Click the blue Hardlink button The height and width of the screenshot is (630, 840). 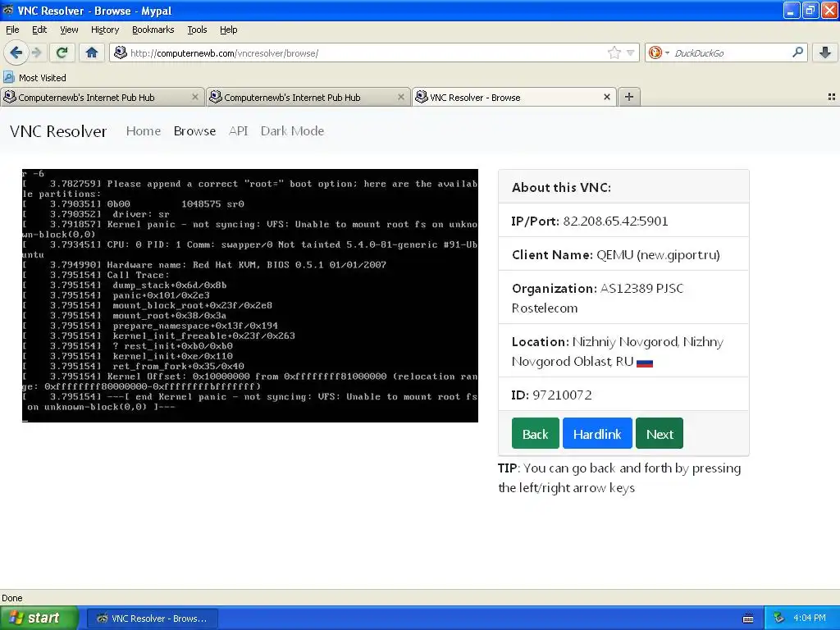[x=597, y=433]
